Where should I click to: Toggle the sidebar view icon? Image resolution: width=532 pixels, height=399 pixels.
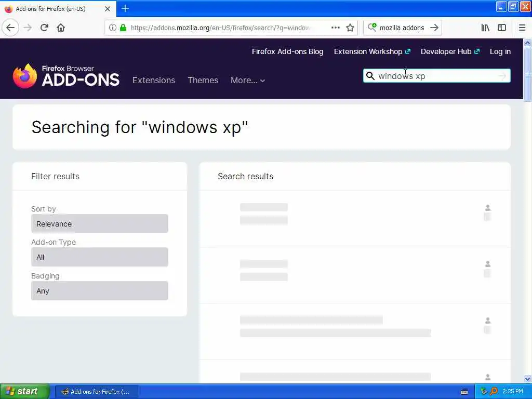502,28
